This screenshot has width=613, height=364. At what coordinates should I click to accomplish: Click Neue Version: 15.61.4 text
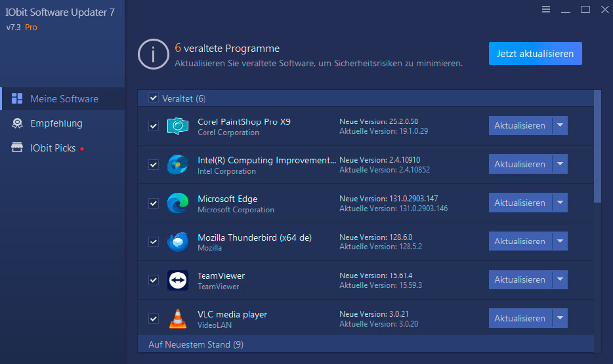375,275
